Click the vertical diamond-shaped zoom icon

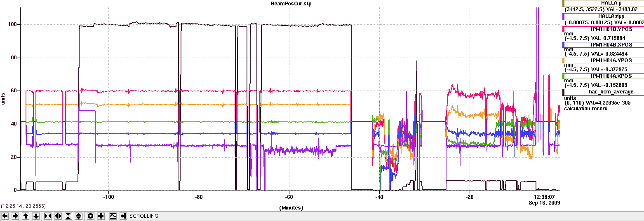pyautogui.click(x=79, y=216)
